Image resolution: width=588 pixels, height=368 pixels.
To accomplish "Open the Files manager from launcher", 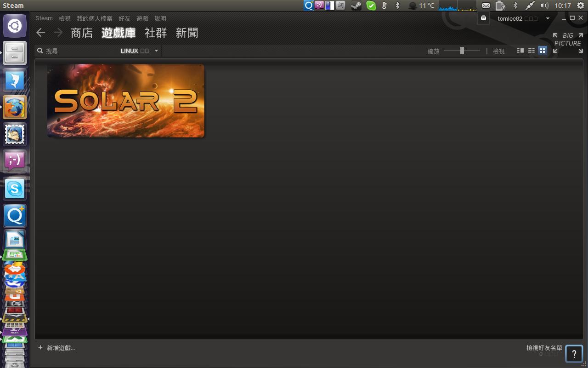I will pyautogui.click(x=15, y=53).
